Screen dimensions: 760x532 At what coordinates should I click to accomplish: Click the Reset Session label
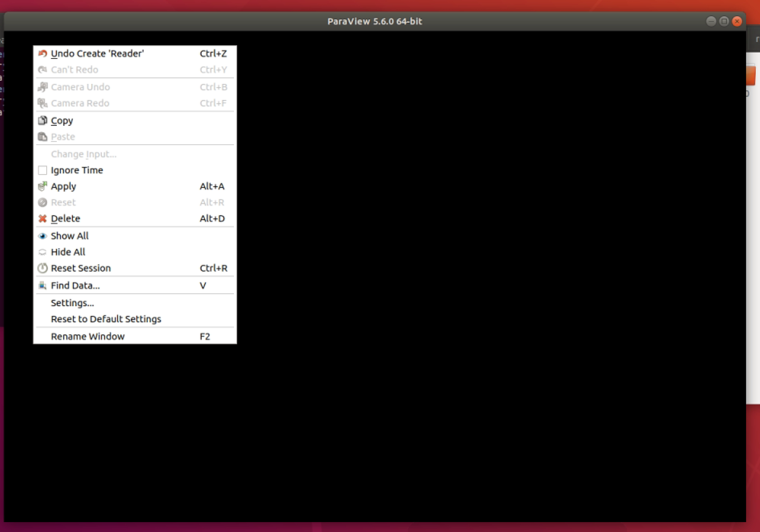(x=81, y=268)
